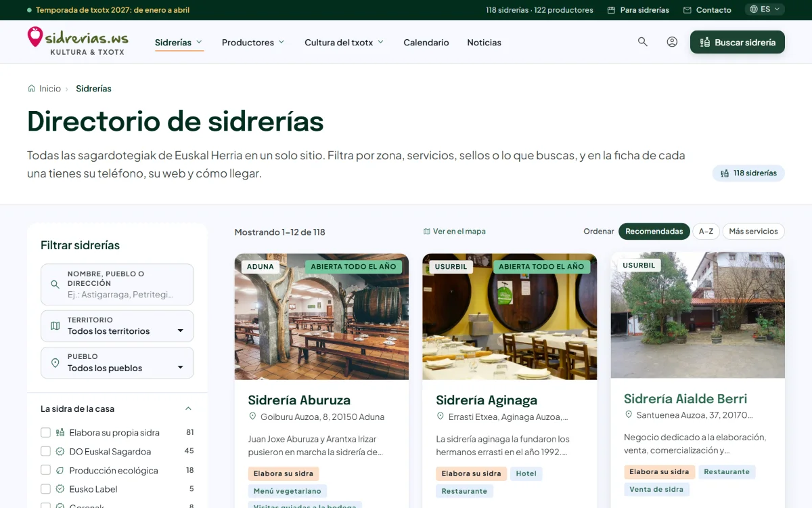Open Sidrería Aginaga photo

[510, 316]
